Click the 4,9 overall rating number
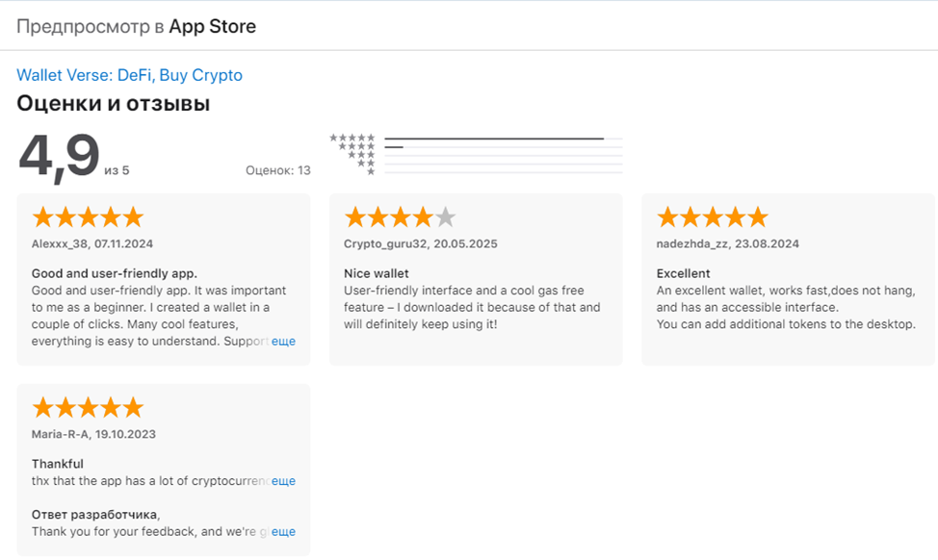Viewport: 938px width, 560px height. tap(59, 157)
